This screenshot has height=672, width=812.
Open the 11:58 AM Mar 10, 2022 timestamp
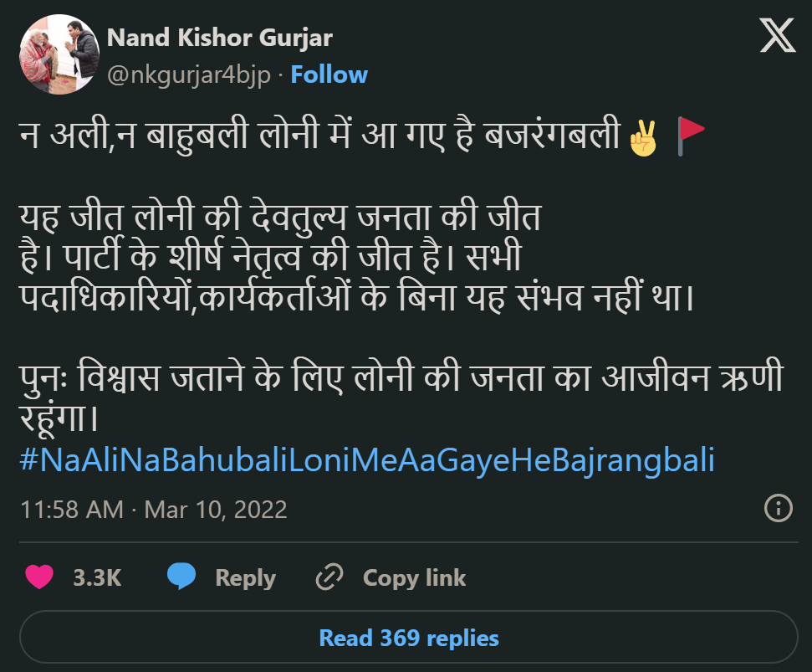(x=153, y=509)
